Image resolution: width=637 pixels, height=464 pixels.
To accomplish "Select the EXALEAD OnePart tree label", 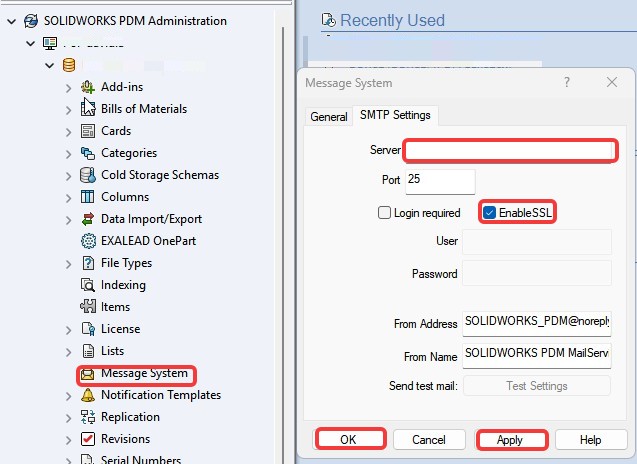I will tap(148, 241).
